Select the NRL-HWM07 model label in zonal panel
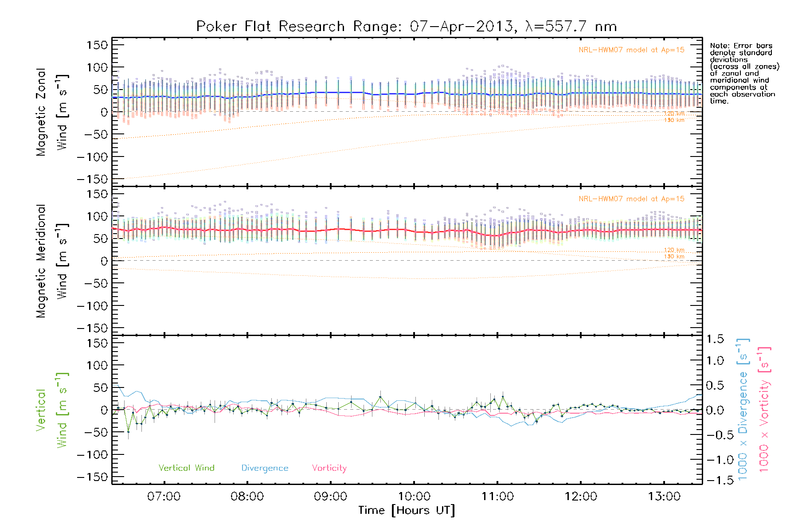798x532 pixels. (631, 50)
